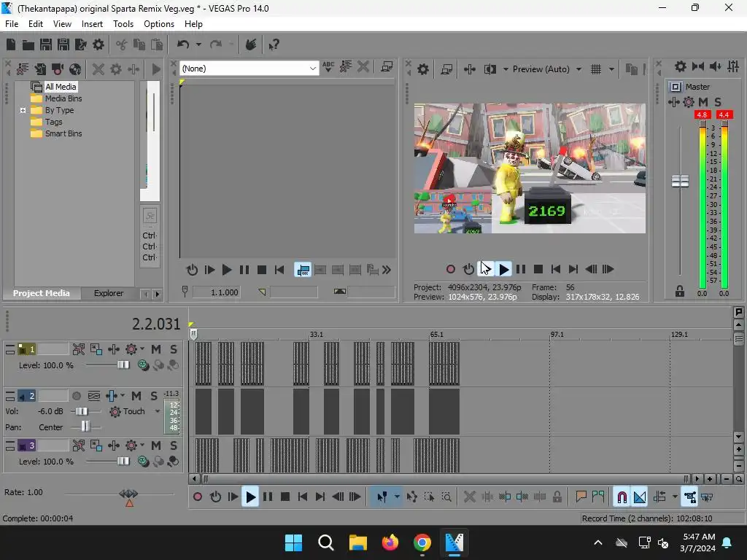Viewport: 747px width, 560px height.
Task: Select the Zoom Edit Tool magnifier
Action: (446, 497)
